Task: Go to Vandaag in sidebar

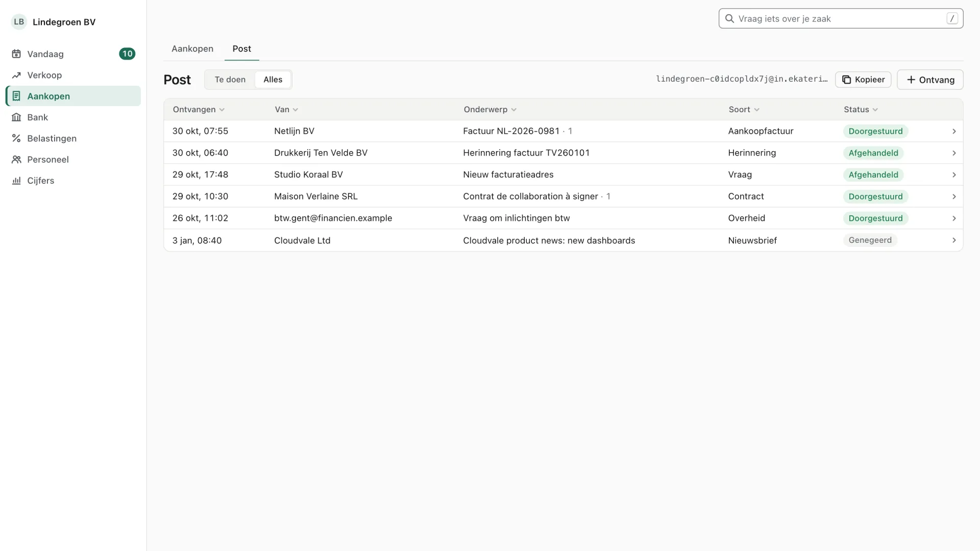Action: pyautogui.click(x=73, y=54)
